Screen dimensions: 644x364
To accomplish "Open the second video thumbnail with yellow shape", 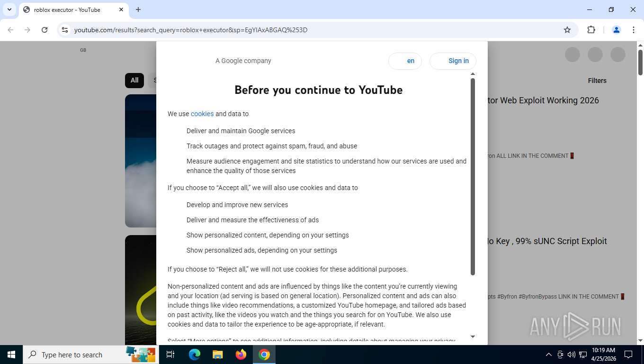I will click(141, 290).
